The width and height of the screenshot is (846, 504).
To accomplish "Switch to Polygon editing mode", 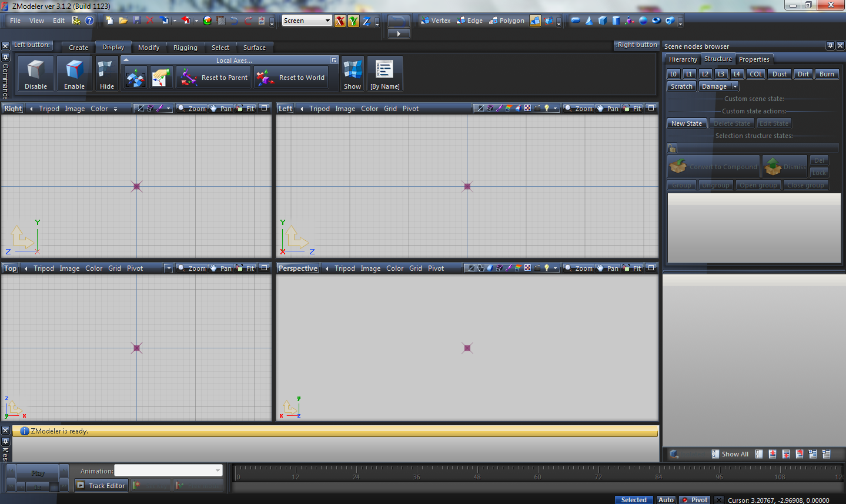I will pos(506,21).
